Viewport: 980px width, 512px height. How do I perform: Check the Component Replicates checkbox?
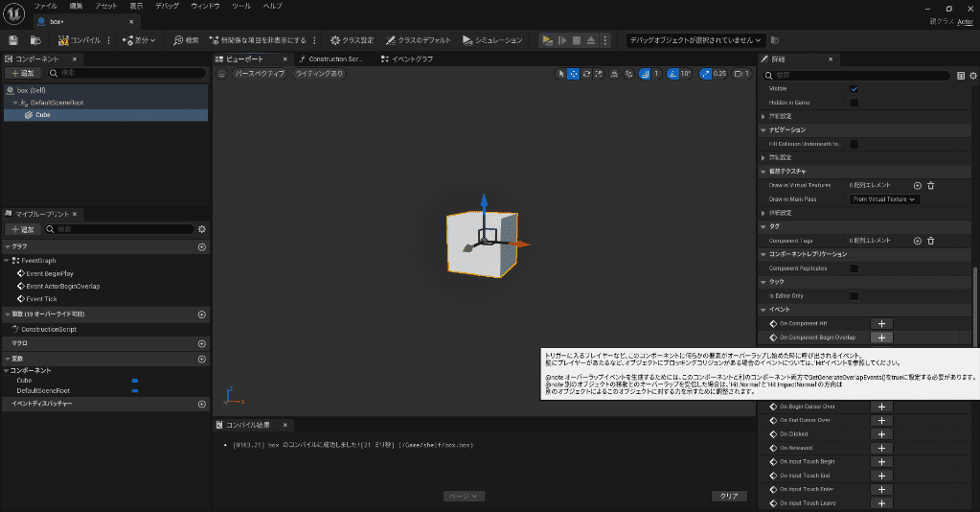coord(854,268)
